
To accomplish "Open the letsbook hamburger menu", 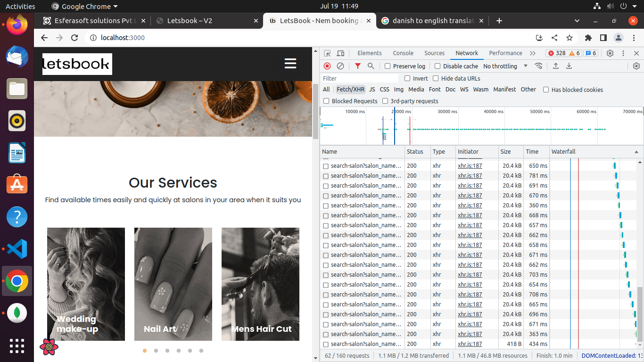I will point(290,64).
